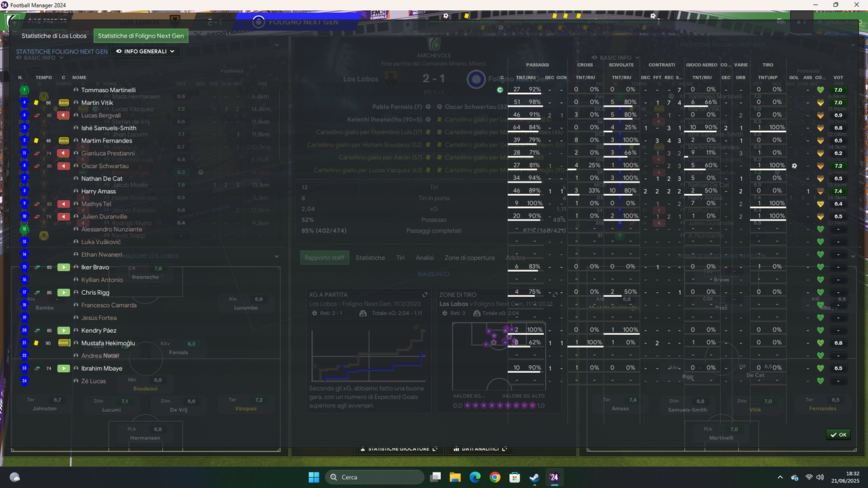Click the volume icon in the system tray
Viewport: 868px width, 488px height.
[820, 477]
